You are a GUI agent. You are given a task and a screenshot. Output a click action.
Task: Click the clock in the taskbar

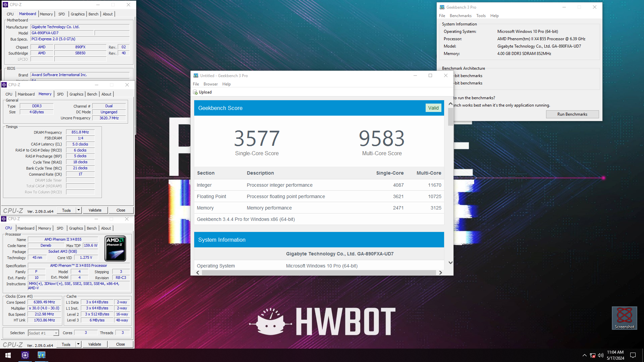tap(615, 355)
